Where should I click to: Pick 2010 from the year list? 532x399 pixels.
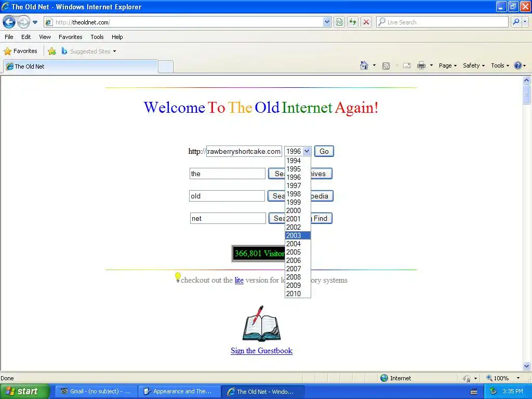coord(298,294)
